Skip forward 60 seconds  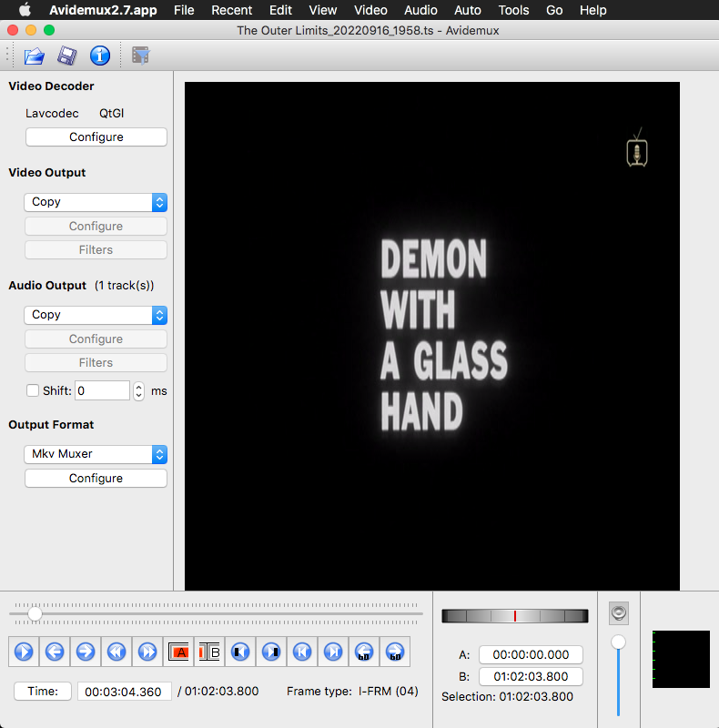(x=395, y=652)
